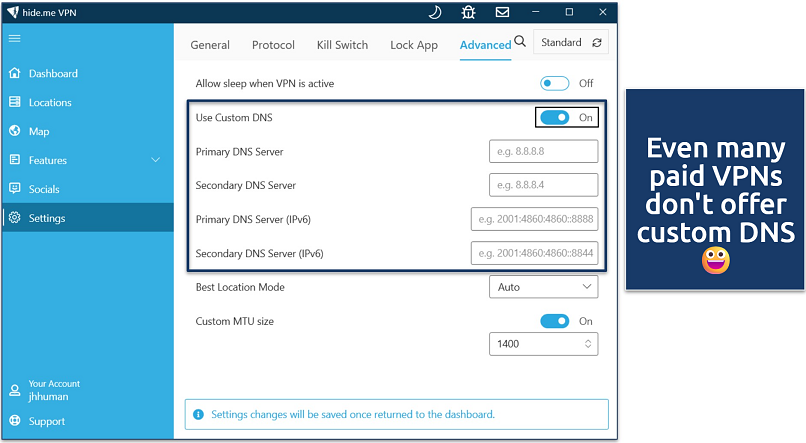This screenshot has width=806, height=443.
Task: Toggle dark mode moon icon
Action: (435, 13)
